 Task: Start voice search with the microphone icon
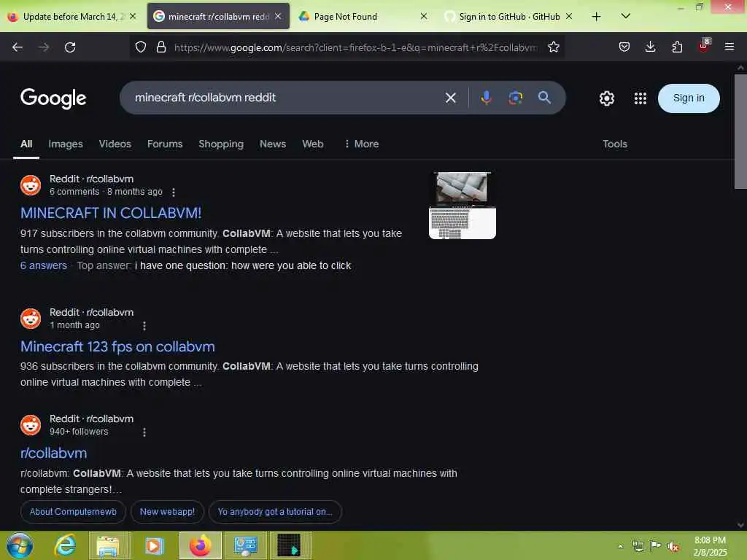(x=486, y=98)
